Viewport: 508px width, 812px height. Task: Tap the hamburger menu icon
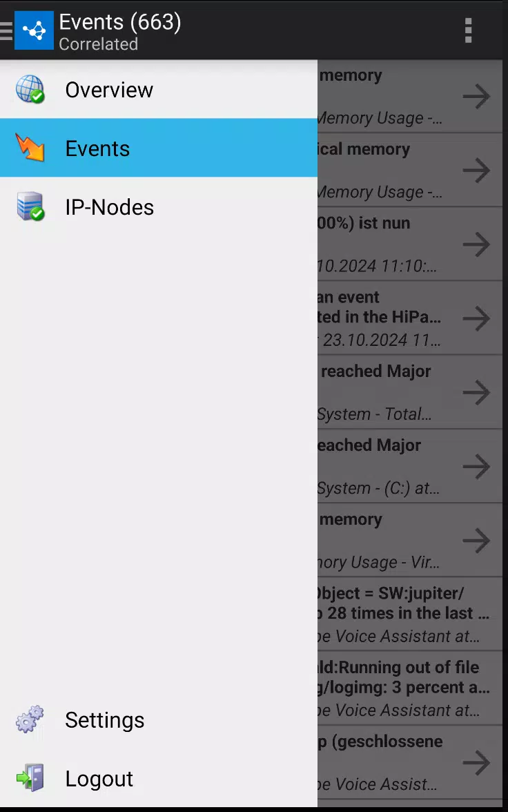pos(6,30)
